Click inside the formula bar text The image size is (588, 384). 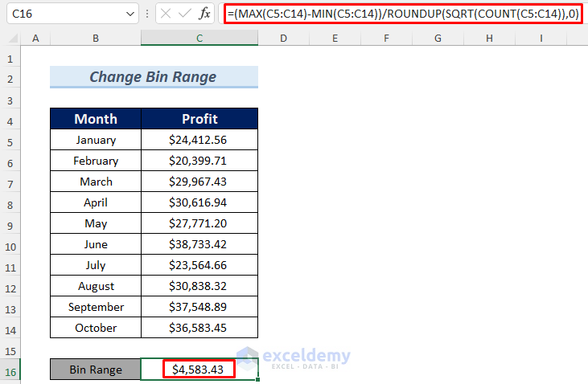click(403, 14)
